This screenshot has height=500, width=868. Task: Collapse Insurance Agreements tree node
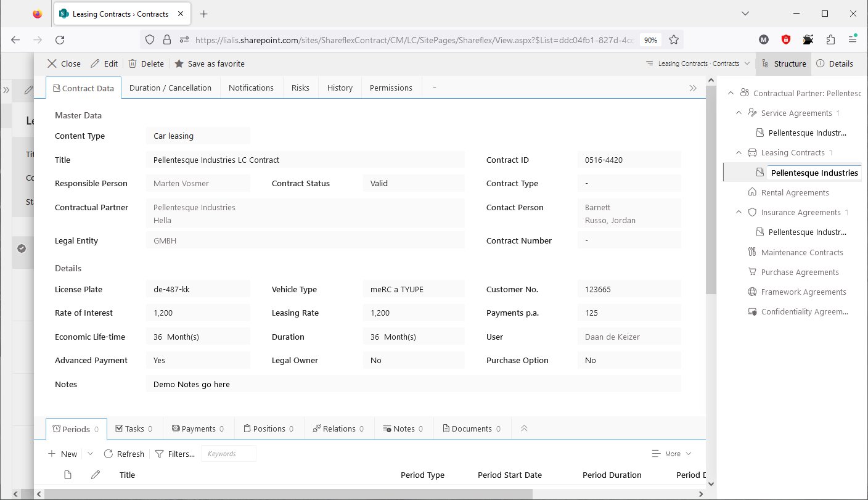pos(739,212)
